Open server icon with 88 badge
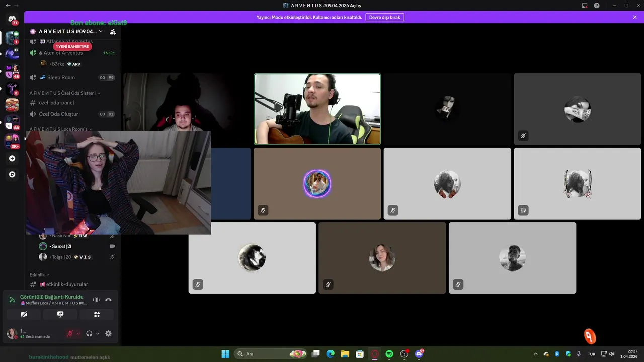 (12, 122)
